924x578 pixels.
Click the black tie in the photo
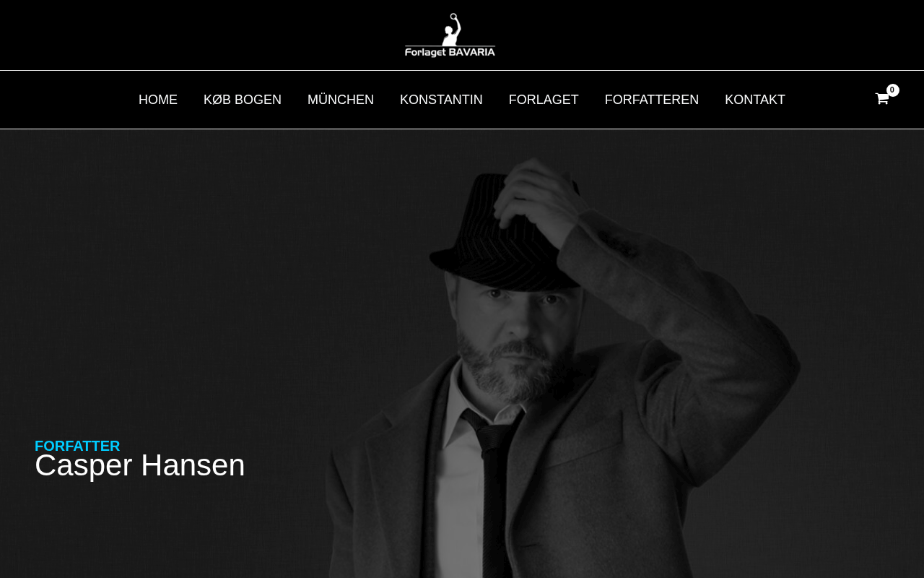(496, 499)
